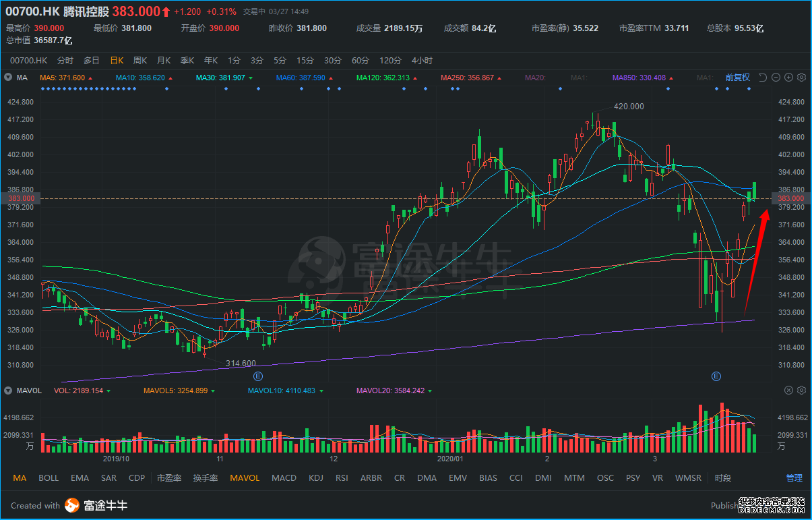Viewport: 812px width, 520px height.
Task: Select the DMA indicator
Action: (x=427, y=478)
